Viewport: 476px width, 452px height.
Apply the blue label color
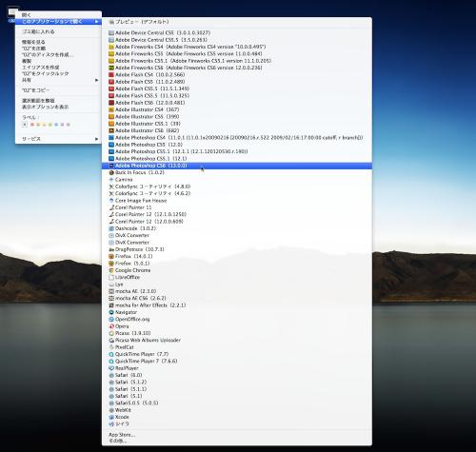56,125
